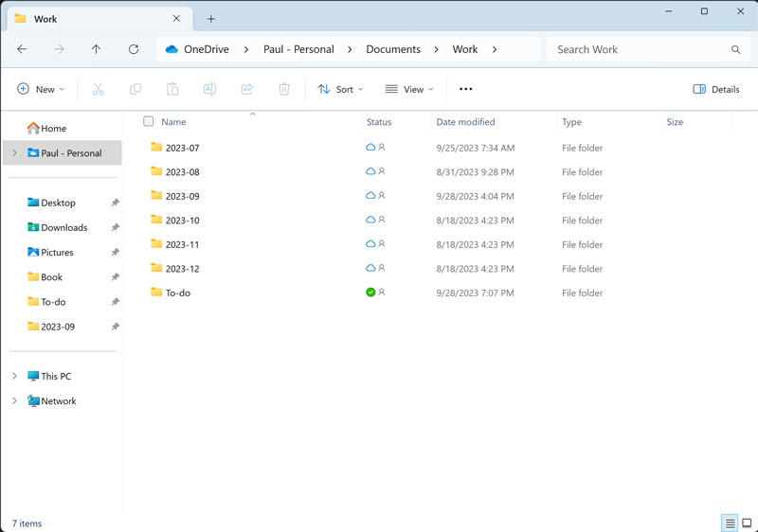The width and height of the screenshot is (758, 532).
Task: Click the Cut scissors icon in toolbar
Action: tap(98, 89)
